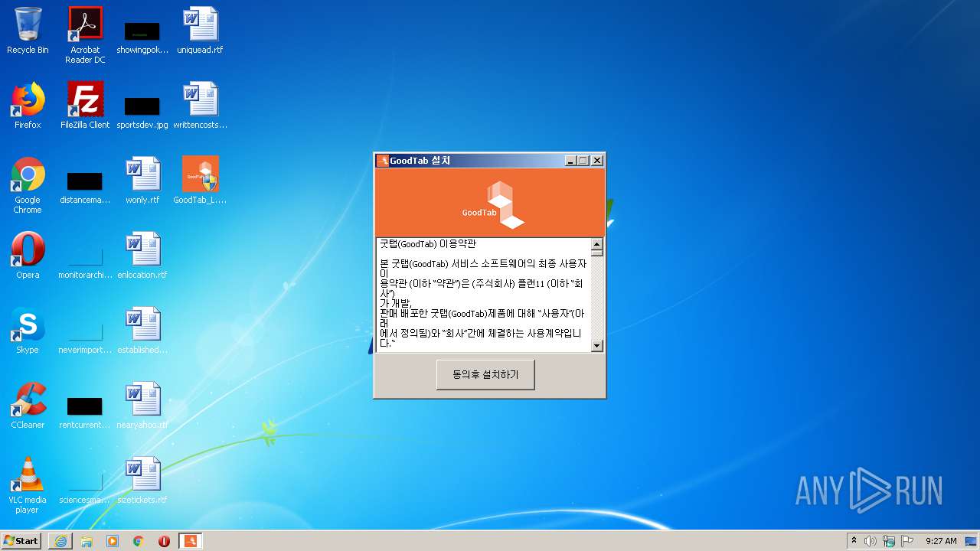Screen dimensions: 980x551
Task: Click the Show desktop button
Action: coord(972,541)
